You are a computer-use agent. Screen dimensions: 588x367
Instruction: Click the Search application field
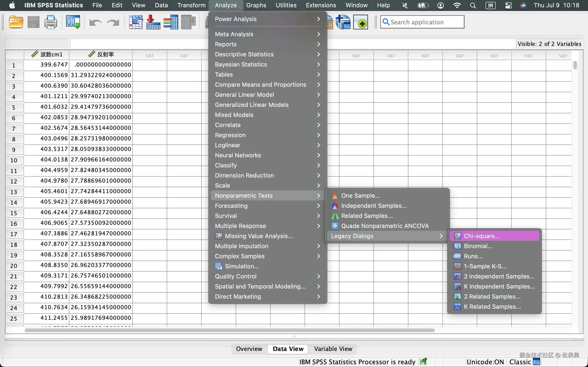422,22
